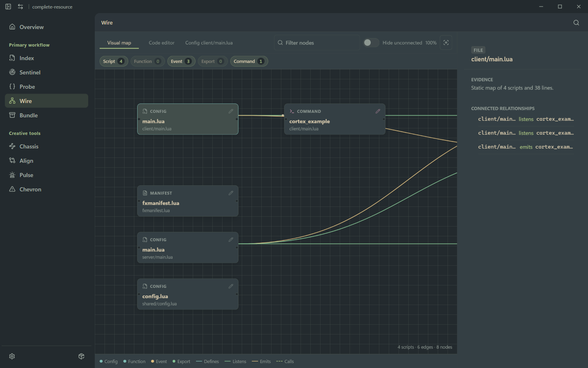Edit the cortex_example command node pencil icon

(x=378, y=111)
